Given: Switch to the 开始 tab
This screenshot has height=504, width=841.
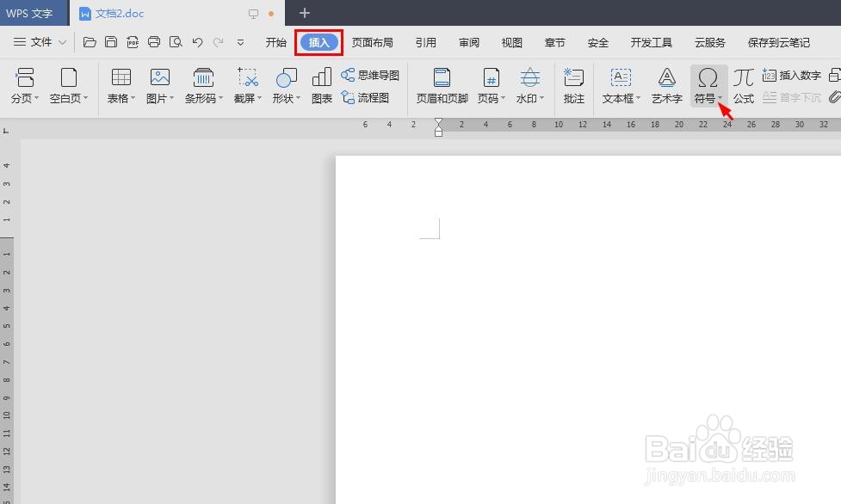Looking at the screenshot, I should pyautogui.click(x=276, y=42).
